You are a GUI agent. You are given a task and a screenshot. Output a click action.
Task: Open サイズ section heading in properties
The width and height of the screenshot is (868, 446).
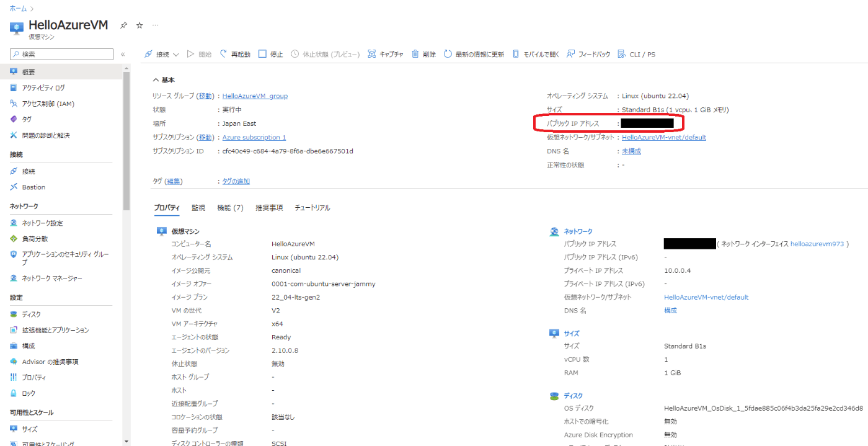coord(571,333)
